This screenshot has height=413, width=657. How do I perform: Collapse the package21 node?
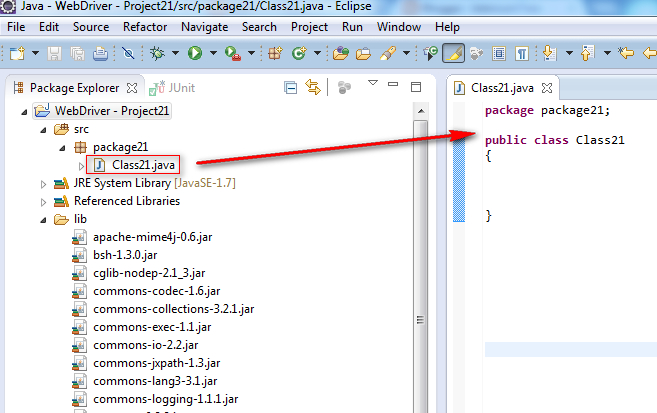point(62,148)
